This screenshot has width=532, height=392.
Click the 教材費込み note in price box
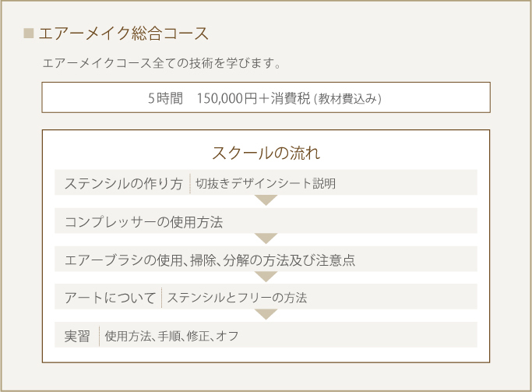click(348, 99)
